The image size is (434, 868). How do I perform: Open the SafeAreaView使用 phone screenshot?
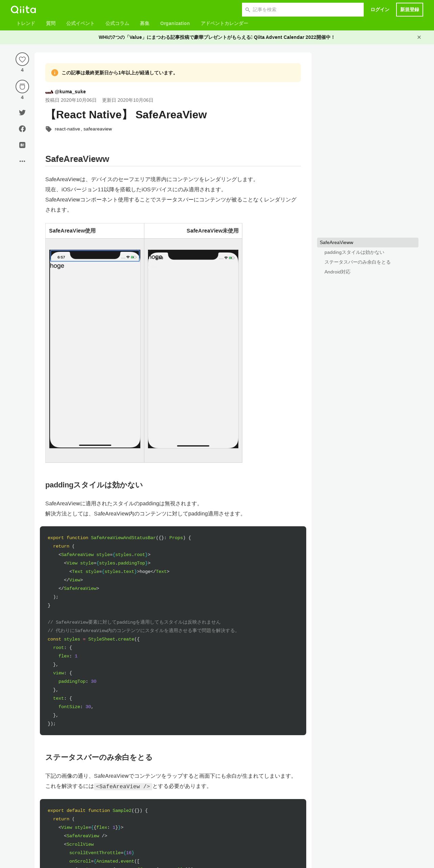(x=95, y=349)
